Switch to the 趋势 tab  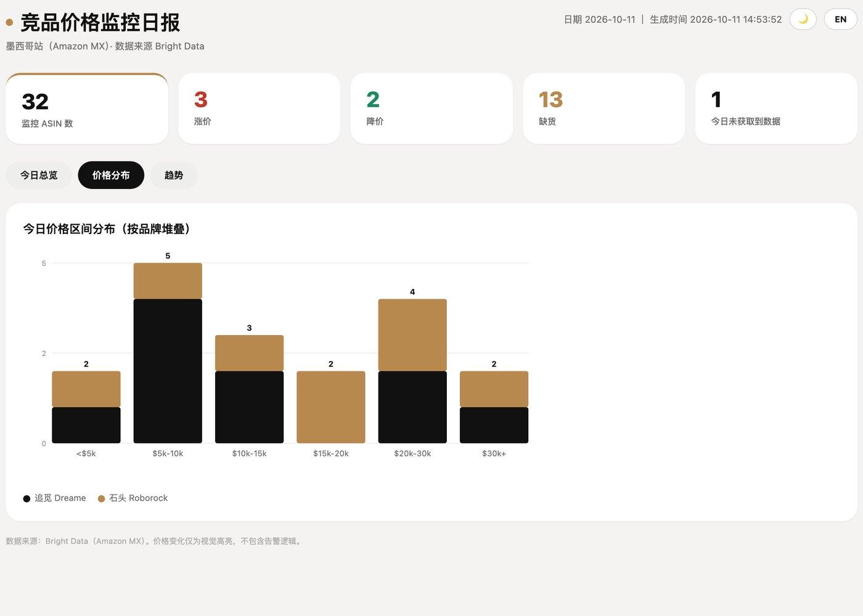[x=174, y=175]
